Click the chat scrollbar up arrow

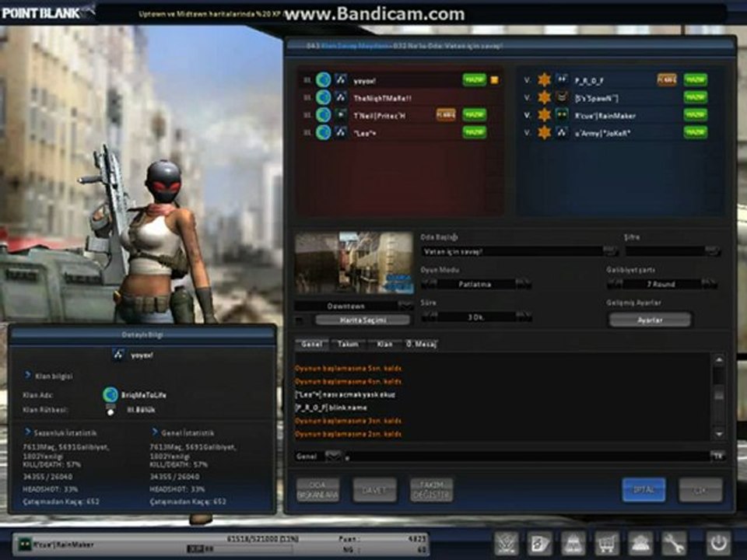click(719, 360)
